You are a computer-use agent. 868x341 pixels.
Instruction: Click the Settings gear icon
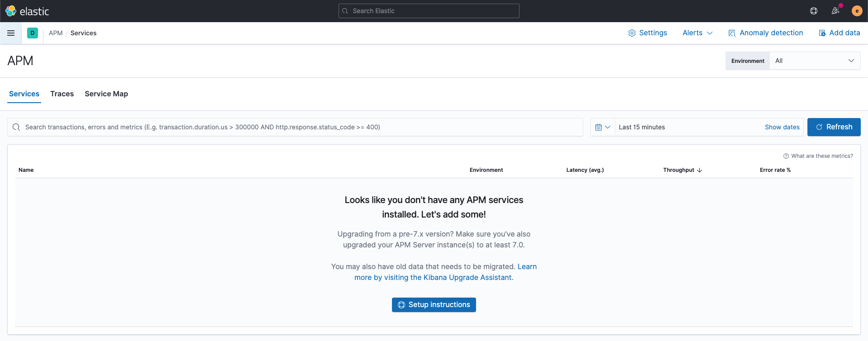pos(632,33)
